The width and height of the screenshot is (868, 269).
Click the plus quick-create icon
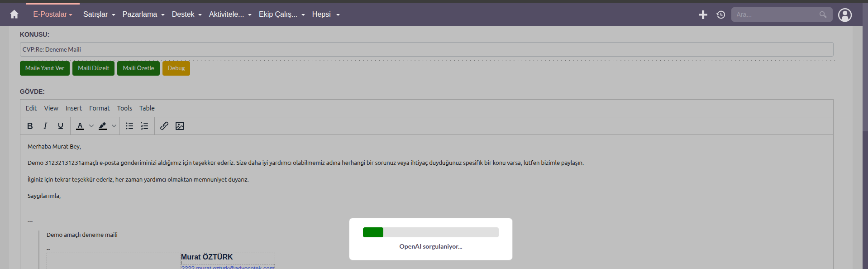(x=703, y=15)
